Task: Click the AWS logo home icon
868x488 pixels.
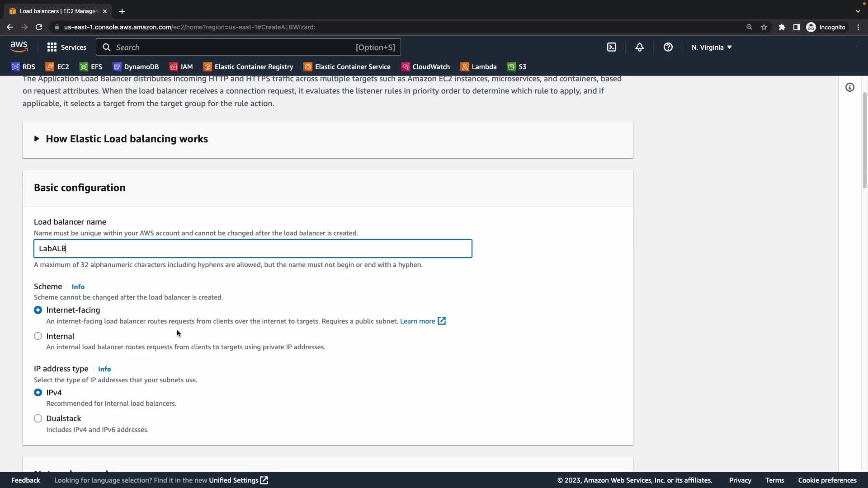Action: [19, 47]
